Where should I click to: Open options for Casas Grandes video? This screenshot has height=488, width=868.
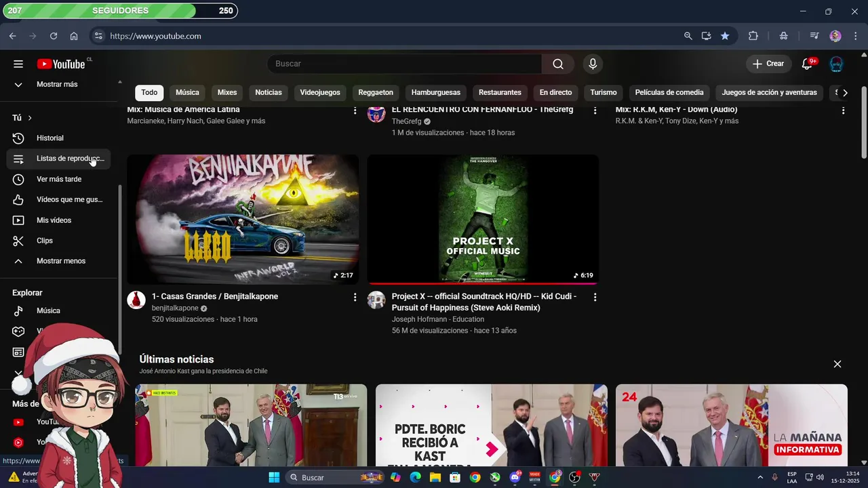pos(355,297)
